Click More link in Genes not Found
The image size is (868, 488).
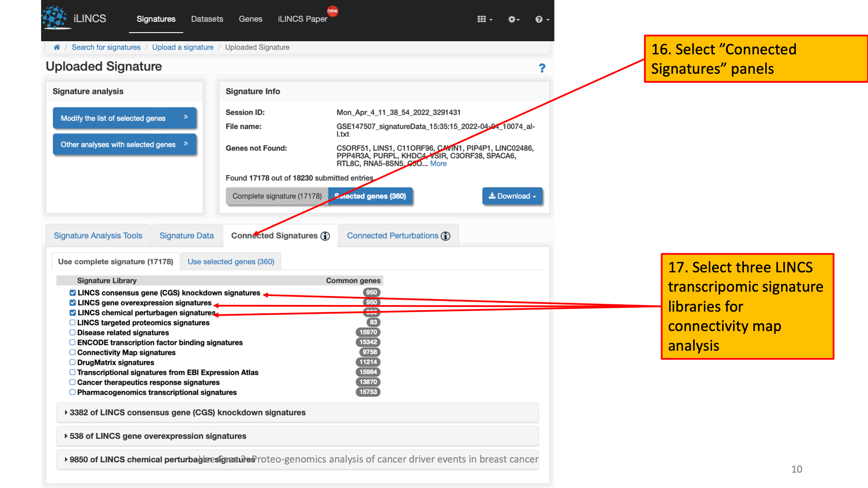click(438, 164)
